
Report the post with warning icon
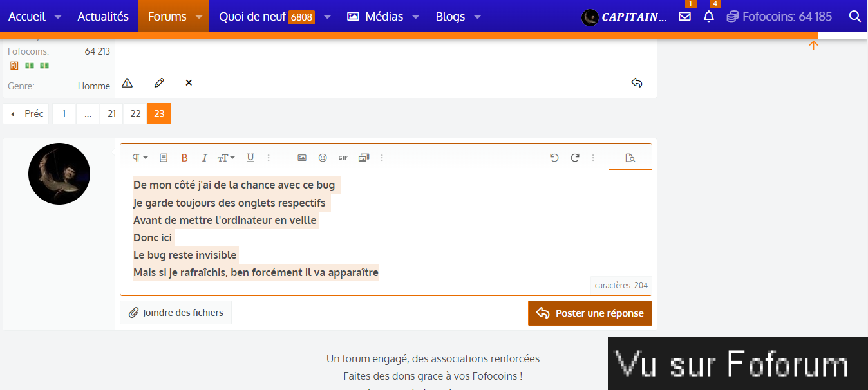pyautogui.click(x=127, y=82)
